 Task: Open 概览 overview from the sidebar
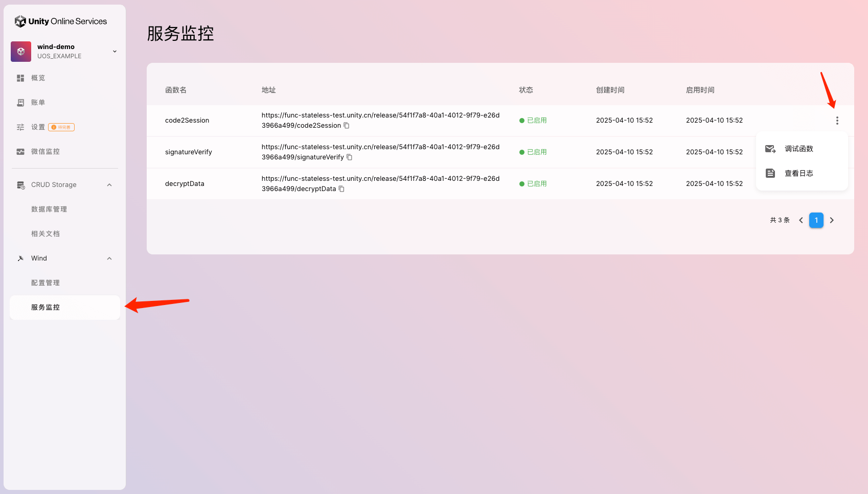coord(38,78)
